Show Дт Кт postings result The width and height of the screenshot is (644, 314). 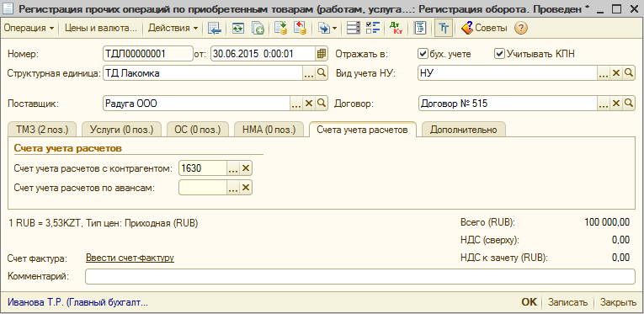click(396, 29)
